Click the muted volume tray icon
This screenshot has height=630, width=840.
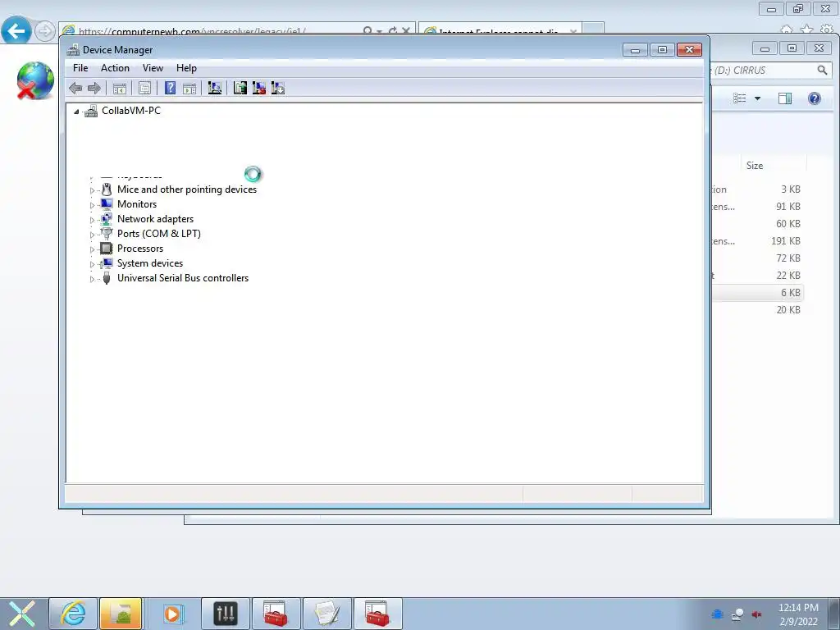point(756,614)
